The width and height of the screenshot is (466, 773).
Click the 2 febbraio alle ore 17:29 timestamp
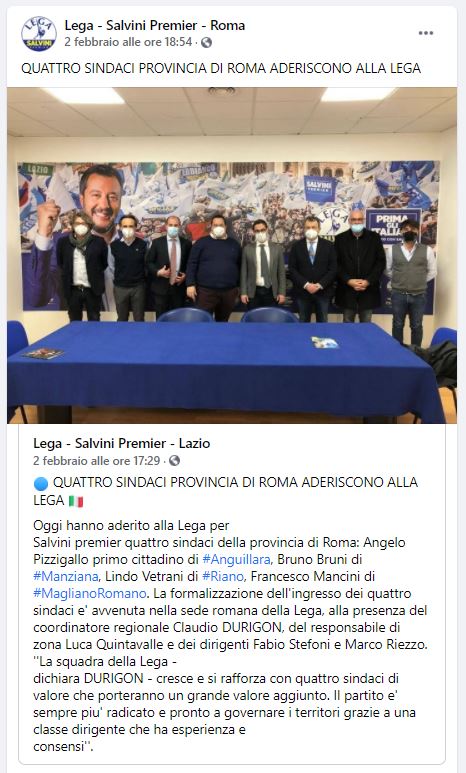coord(97,460)
